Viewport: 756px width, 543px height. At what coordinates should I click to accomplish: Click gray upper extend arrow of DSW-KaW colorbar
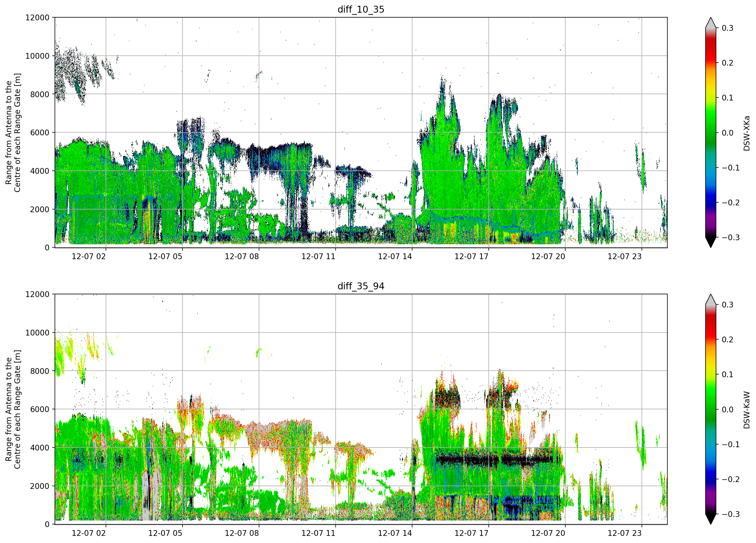pos(711,300)
